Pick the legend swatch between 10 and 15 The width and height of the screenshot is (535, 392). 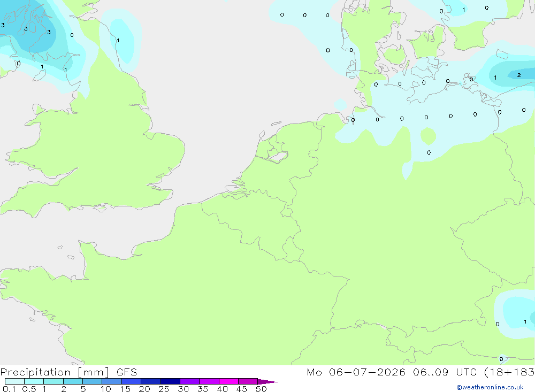(112, 381)
